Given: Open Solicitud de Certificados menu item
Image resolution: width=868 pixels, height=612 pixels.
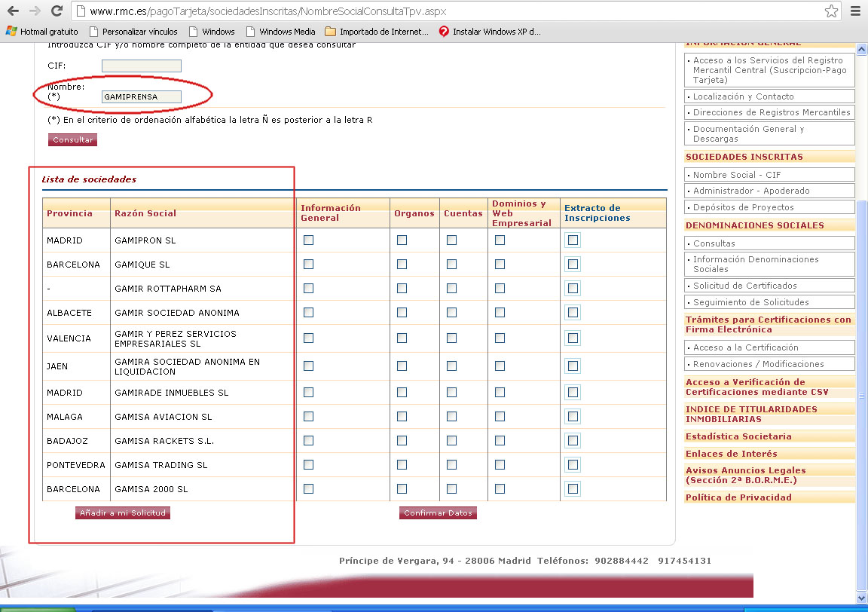Looking at the screenshot, I should (769, 285).
